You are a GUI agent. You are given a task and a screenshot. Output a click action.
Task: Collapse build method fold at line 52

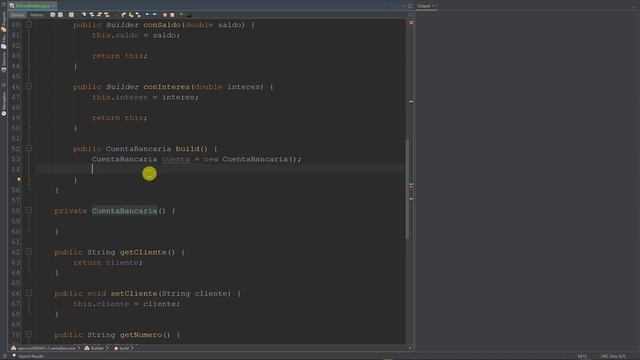(x=29, y=149)
